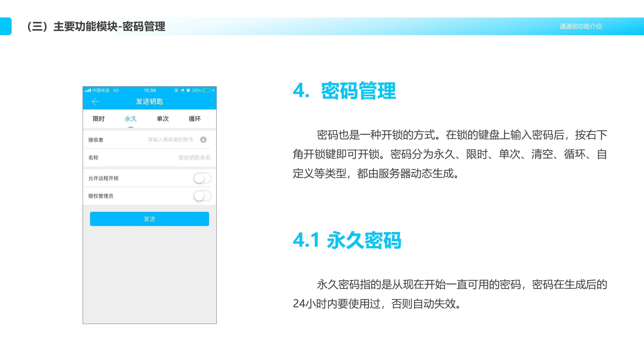The height and width of the screenshot is (362, 644).
Task: Click the alarm clock status icon
Action: [188, 90]
